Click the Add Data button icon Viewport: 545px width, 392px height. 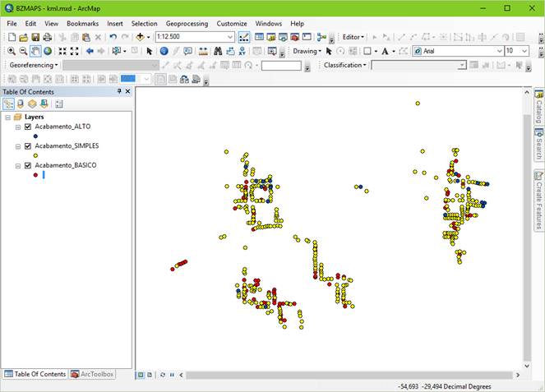click(141, 37)
